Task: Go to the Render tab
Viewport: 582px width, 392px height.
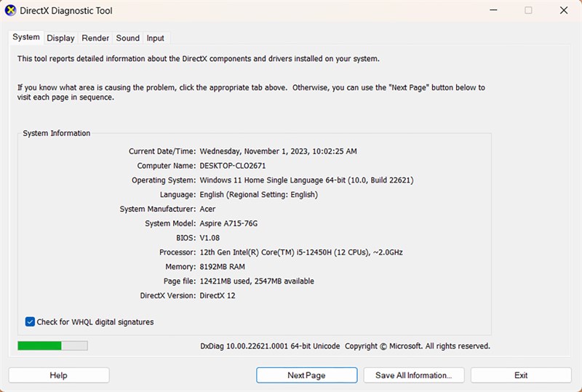Action: 95,38
